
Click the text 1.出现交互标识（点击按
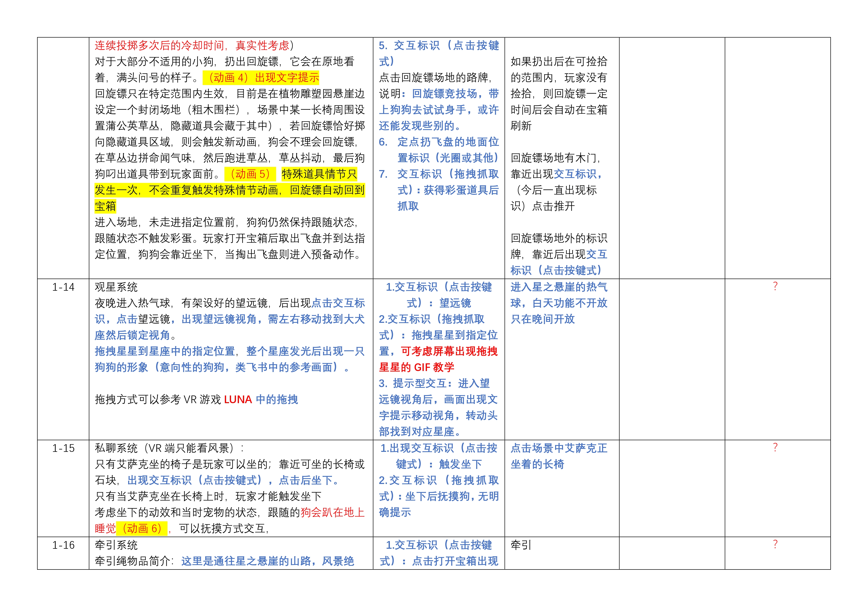pyautogui.click(x=439, y=448)
